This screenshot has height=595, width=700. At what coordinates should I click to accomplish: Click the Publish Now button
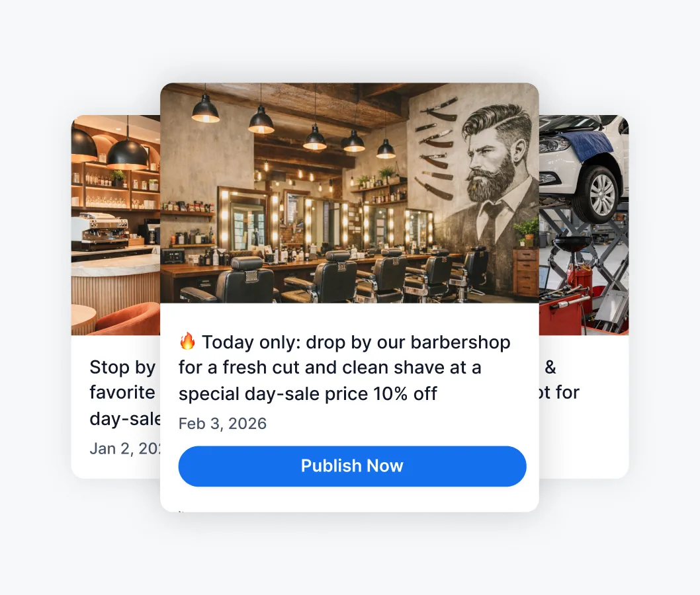pos(352,466)
